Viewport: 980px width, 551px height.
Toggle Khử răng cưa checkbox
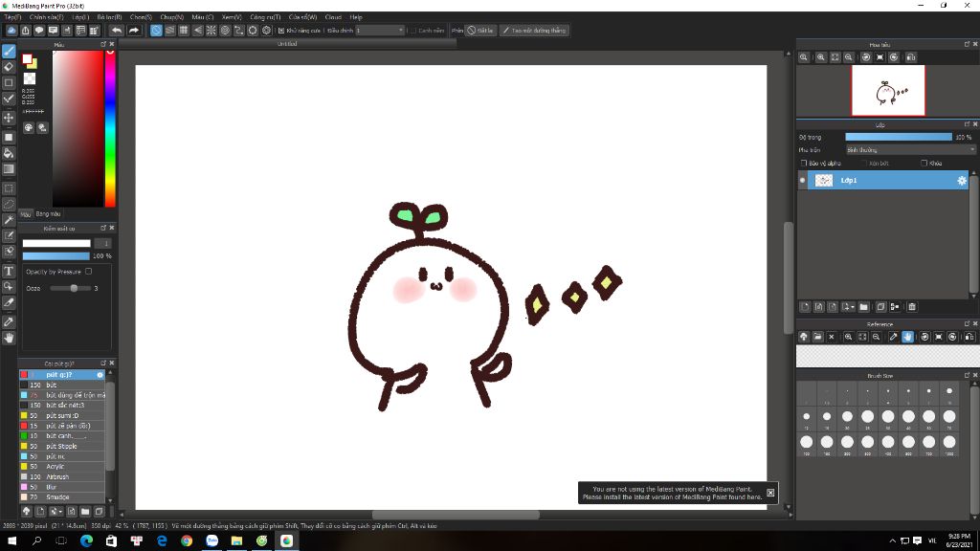(281, 31)
